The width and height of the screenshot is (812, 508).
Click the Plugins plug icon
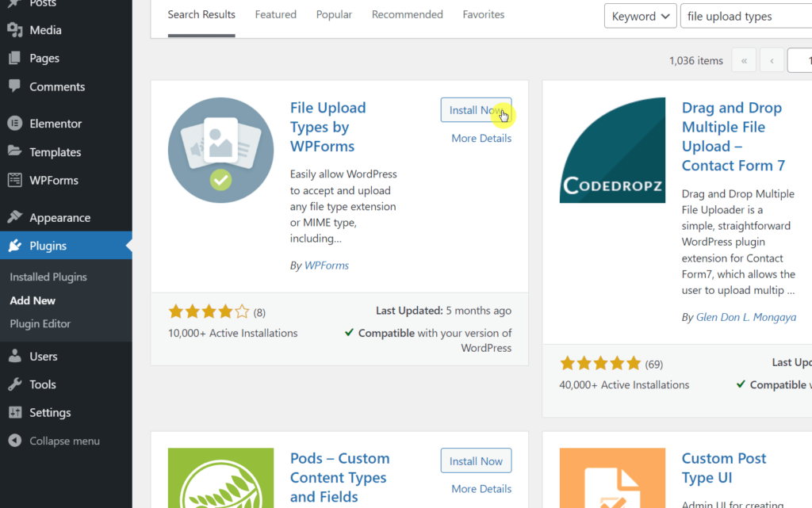15,245
